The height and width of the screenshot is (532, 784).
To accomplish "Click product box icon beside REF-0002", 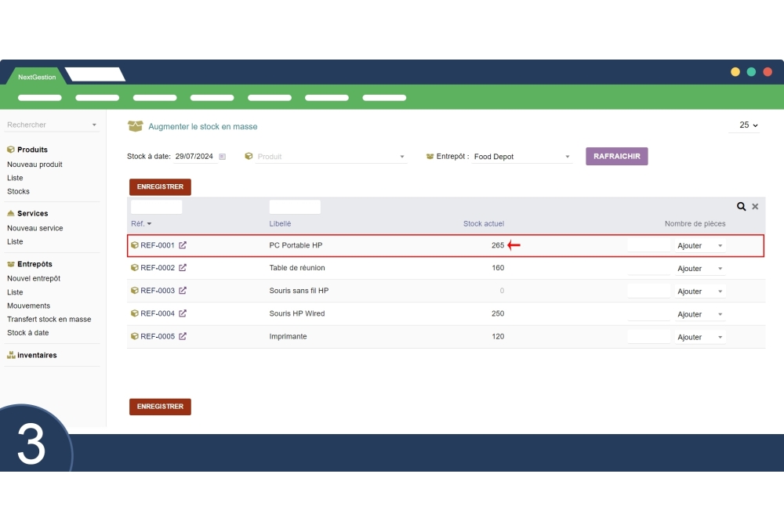I will [135, 268].
